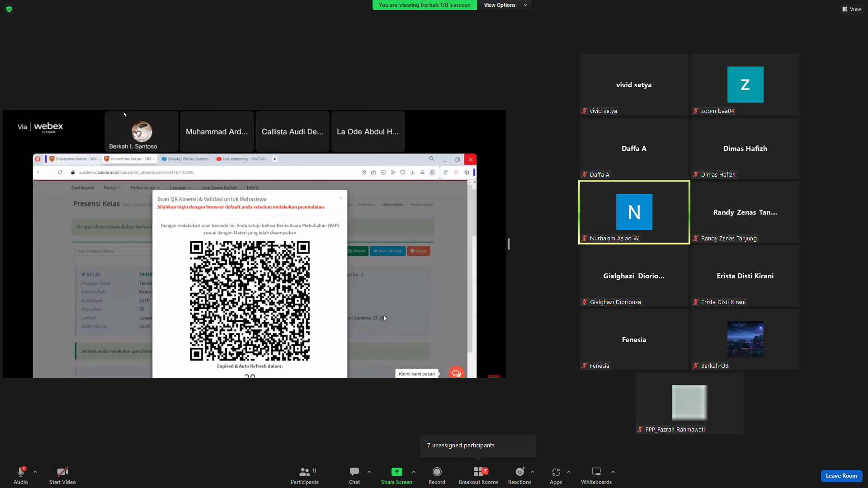Open the Chat panel
The width and height of the screenshot is (868, 488).
coord(354,476)
